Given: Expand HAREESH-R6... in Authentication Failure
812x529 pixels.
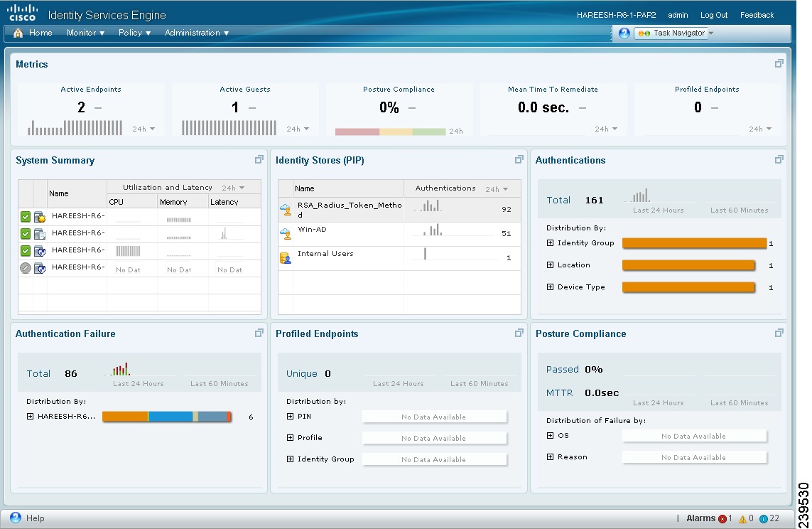Looking at the screenshot, I should click(x=30, y=417).
